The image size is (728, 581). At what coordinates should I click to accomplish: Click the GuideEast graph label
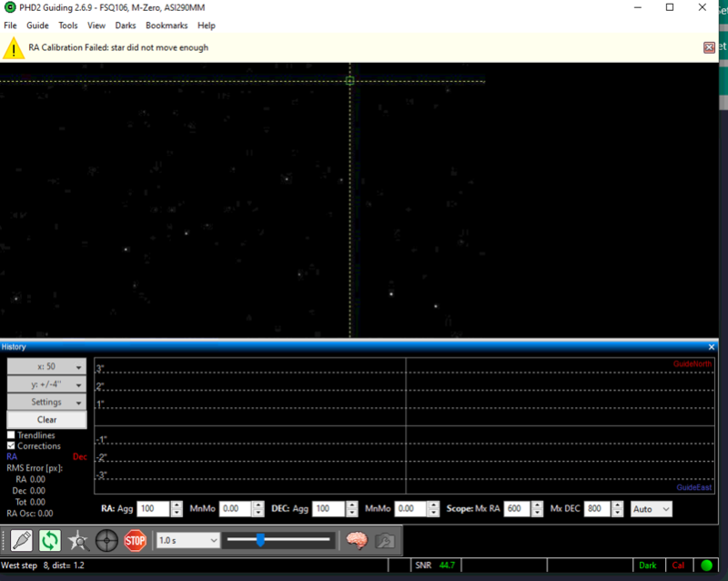tap(694, 487)
